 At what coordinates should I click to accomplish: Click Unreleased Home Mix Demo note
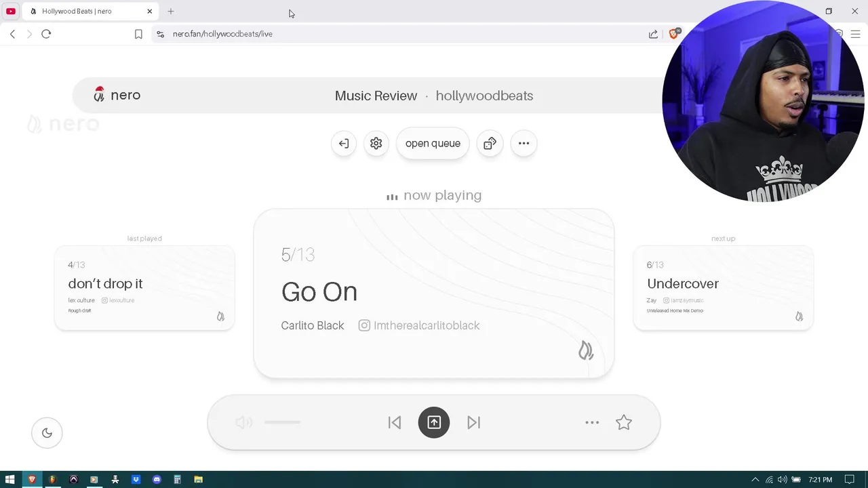[675, 311]
